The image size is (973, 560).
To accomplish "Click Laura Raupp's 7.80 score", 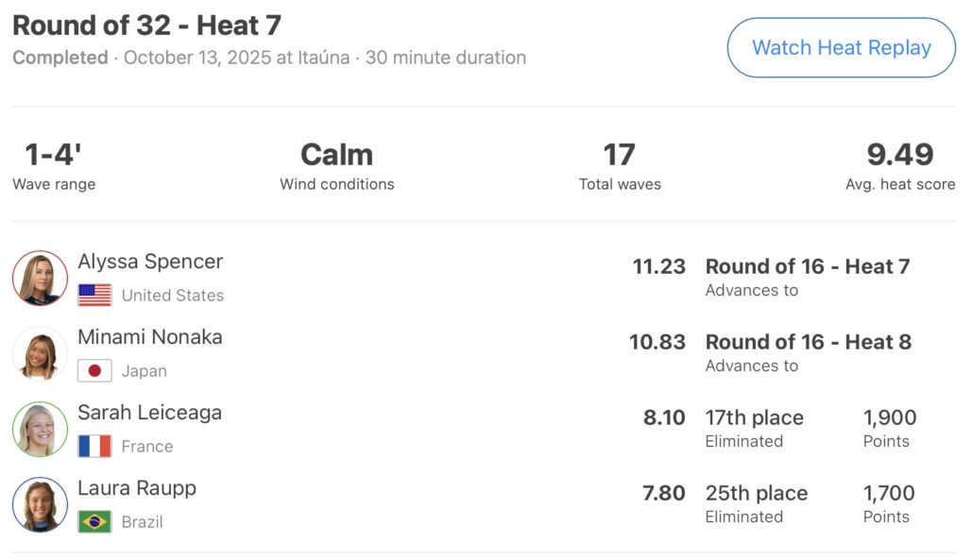I will click(x=664, y=493).
